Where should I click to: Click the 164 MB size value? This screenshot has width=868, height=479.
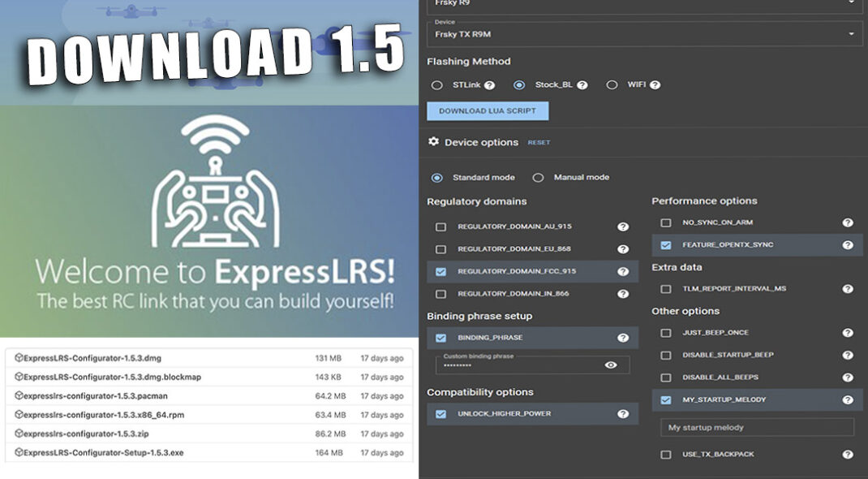click(x=329, y=452)
